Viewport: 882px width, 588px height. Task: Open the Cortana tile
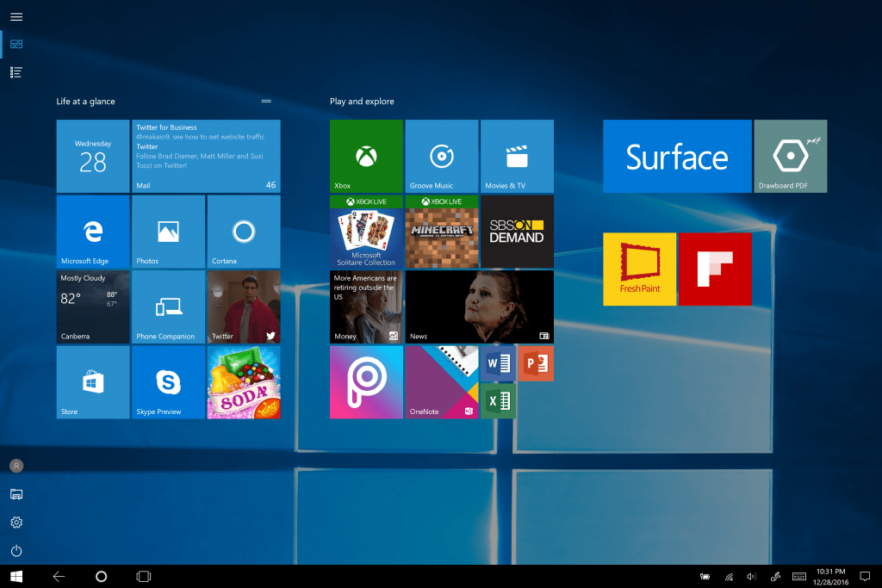coord(244,232)
